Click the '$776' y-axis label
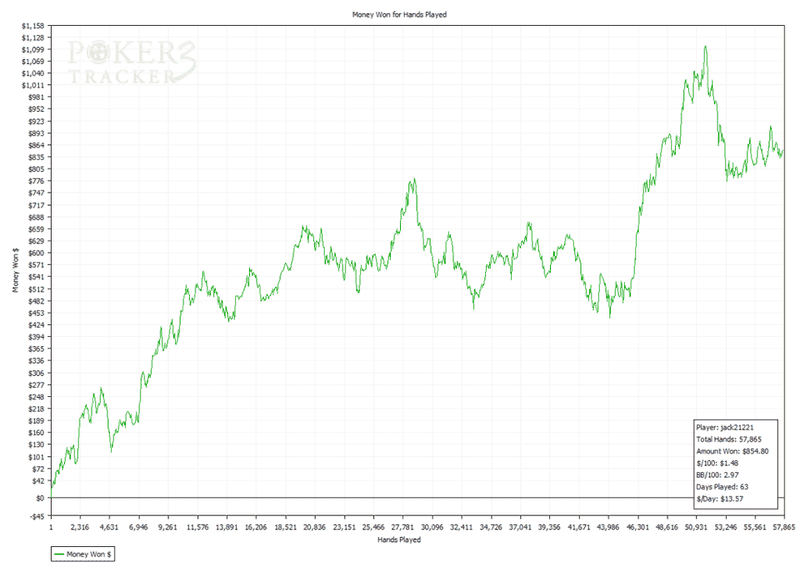The width and height of the screenshot is (800, 572). click(36, 181)
